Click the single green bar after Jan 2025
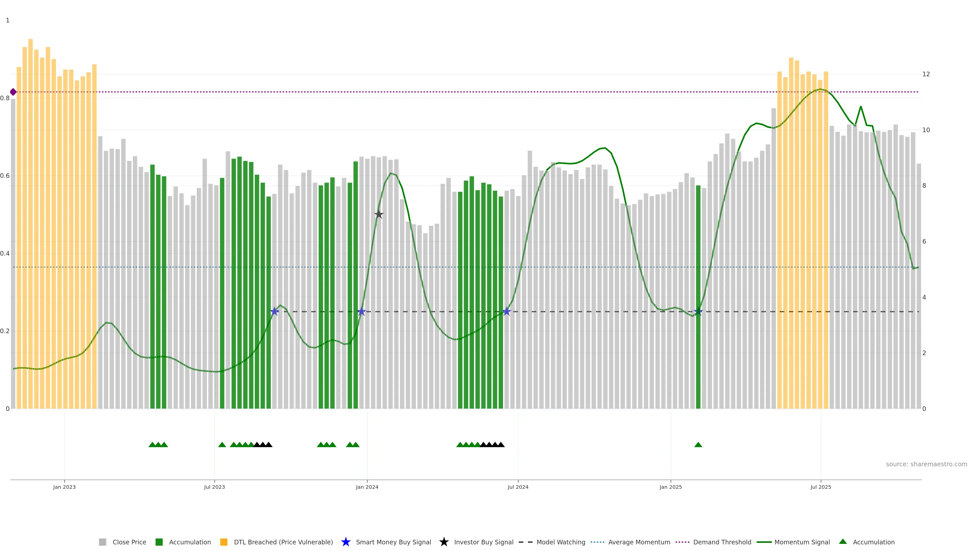980x551 pixels. [x=698, y=297]
